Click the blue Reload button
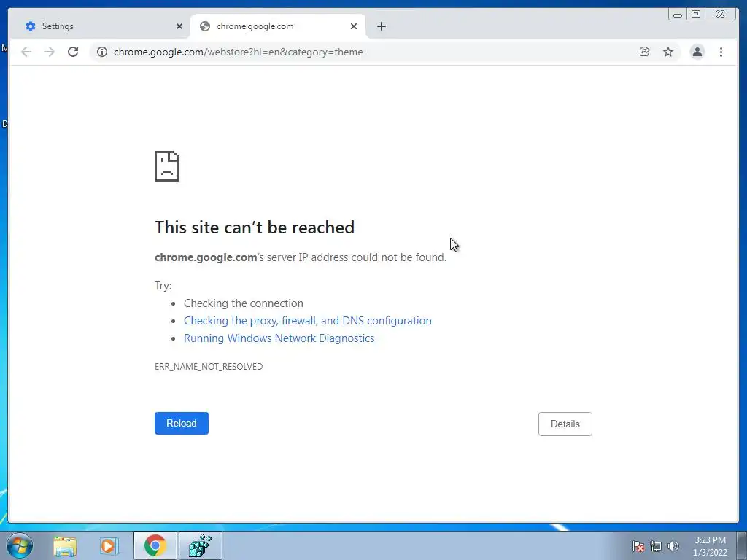The width and height of the screenshot is (747, 560). point(182,423)
